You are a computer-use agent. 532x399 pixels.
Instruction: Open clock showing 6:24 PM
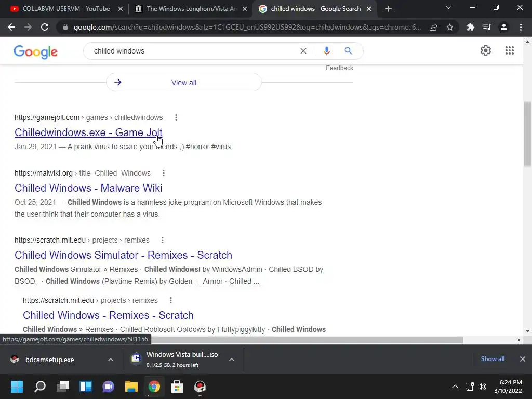(x=508, y=387)
